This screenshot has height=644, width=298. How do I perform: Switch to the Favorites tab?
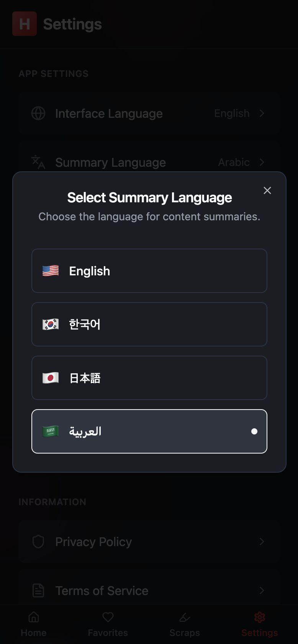point(108,624)
